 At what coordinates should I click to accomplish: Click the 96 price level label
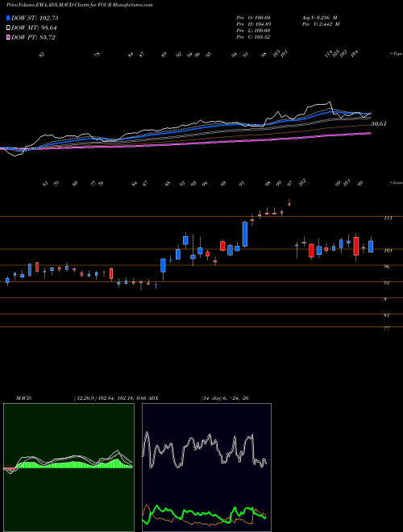386,267
